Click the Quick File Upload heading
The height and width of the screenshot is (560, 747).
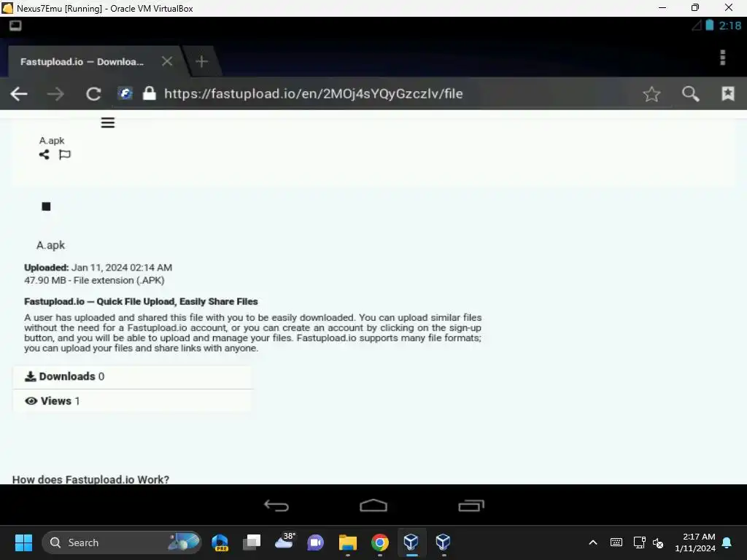tap(141, 301)
